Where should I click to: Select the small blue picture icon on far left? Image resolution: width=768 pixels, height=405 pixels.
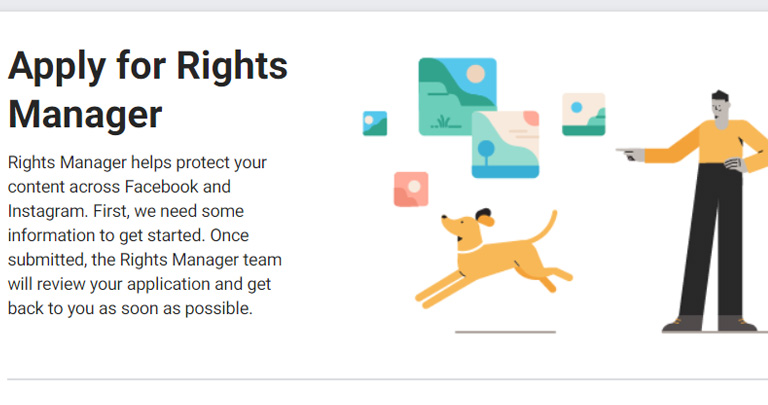pos(374,123)
